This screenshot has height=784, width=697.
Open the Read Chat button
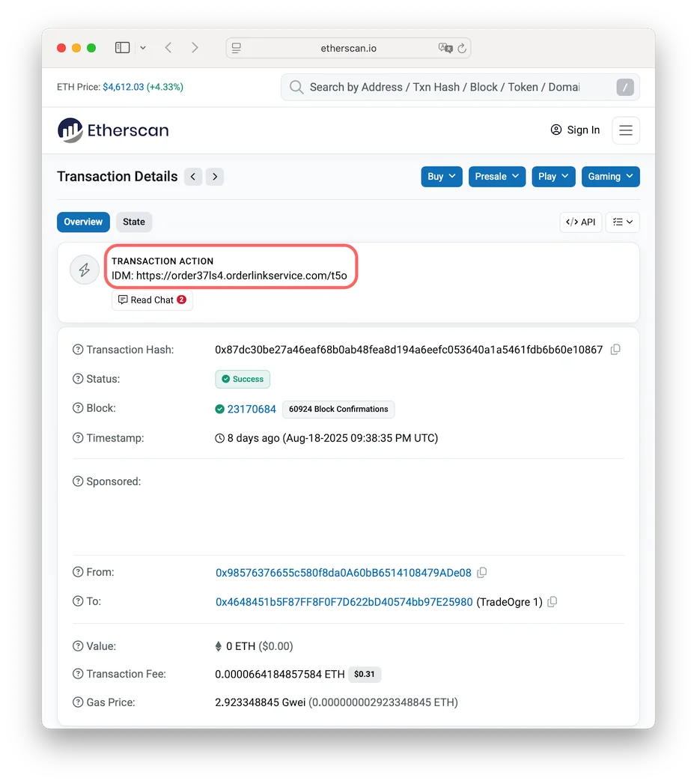click(x=152, y=300)
